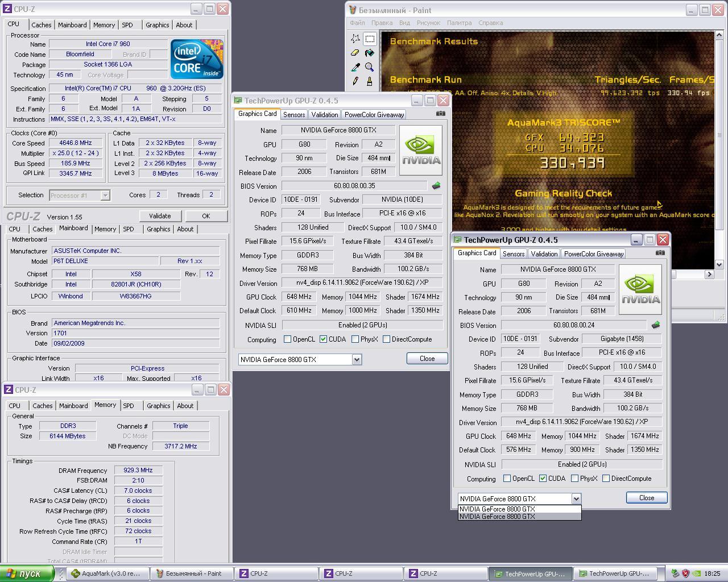The image size is (728, 582).
Task: Click the taskbar clock showing 18:25
Action: click(712, 574)
